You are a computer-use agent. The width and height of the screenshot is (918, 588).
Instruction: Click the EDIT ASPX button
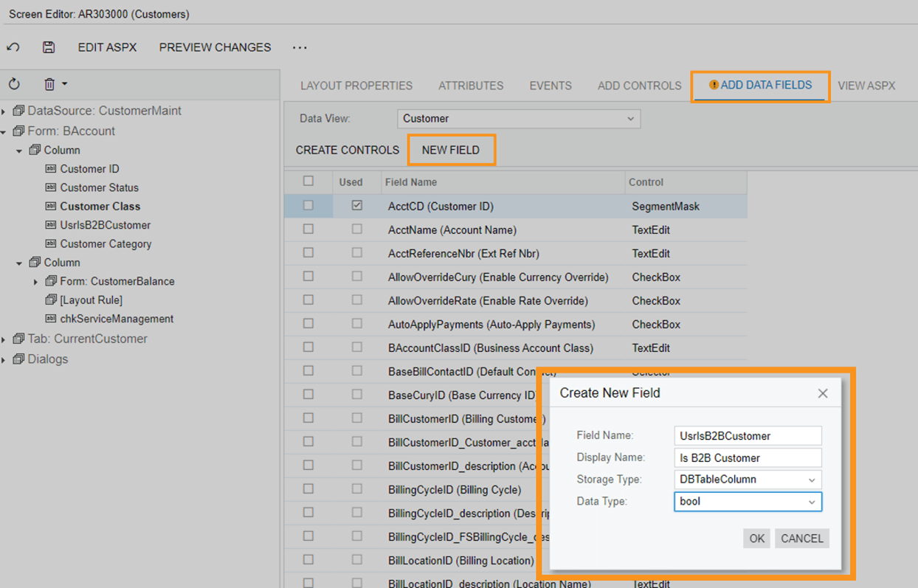pos(108,47)
